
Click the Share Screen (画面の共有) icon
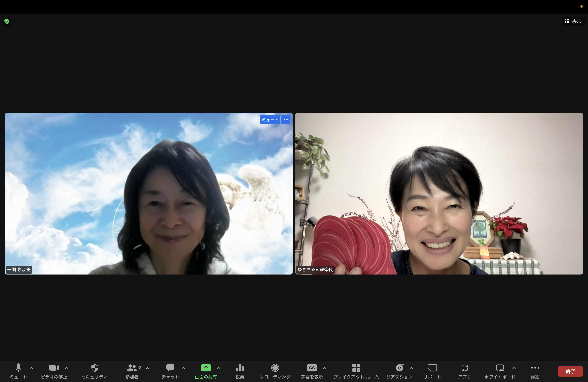click(x=206, y=368)
